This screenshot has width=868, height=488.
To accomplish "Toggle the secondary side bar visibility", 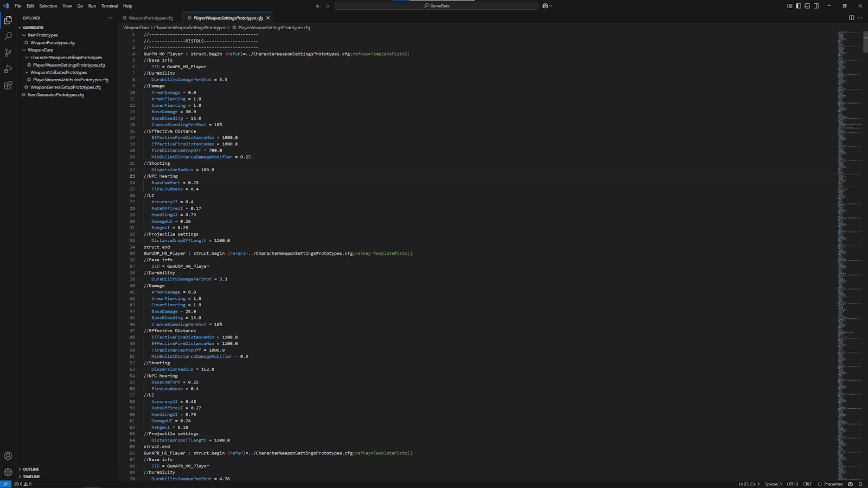I will pyautogui.click(x=816, y=6).
